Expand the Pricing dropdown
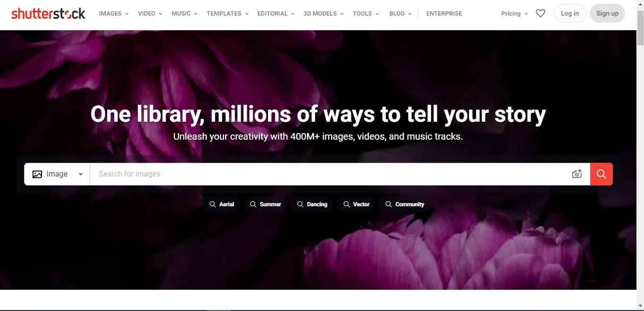 (x=514, y=14)
